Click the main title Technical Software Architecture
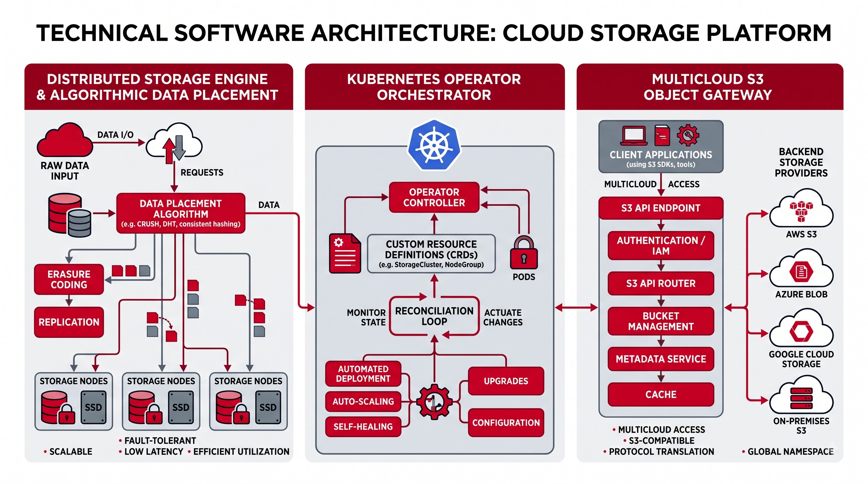Screen dimensions: 868x484 click(x=434, y=33)
